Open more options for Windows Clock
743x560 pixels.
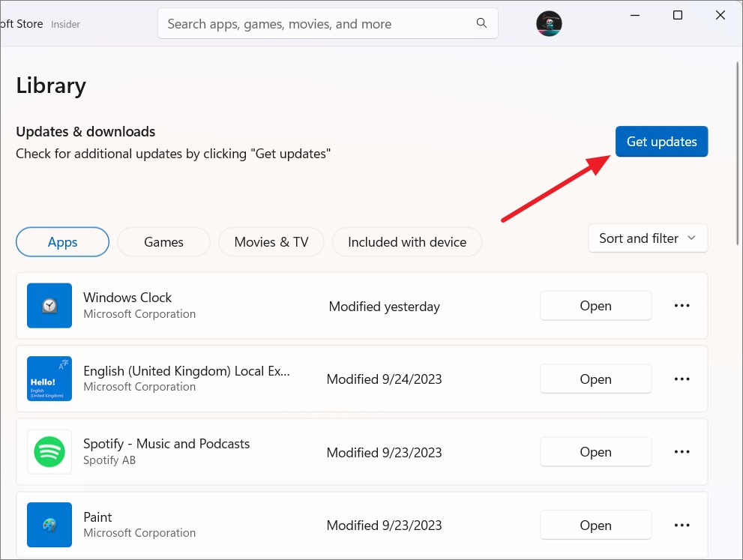pyautogui.click(x=682, y=306)
